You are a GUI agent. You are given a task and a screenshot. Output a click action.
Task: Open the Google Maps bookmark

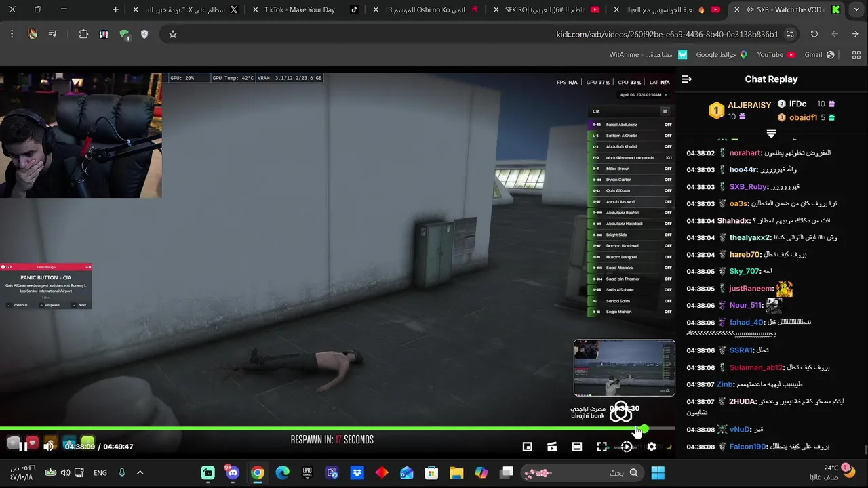click(x=722, y=54)
